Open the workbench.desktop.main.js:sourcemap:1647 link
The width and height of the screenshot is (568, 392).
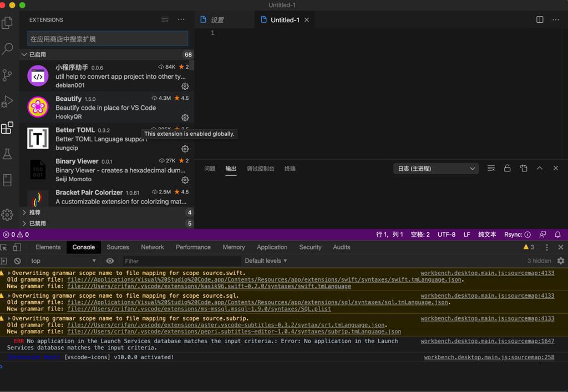tap(487, 341)
